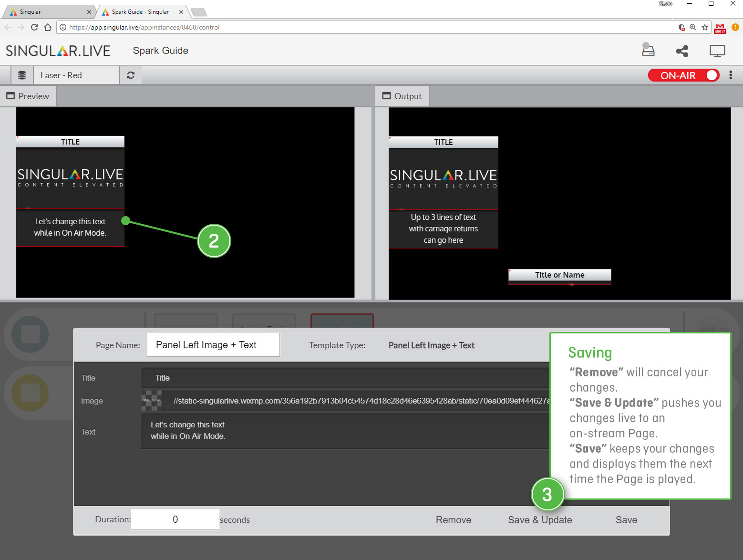Open the user storage drive icon
Viewport: 743px width, 560px height.
[x=648, y=50]
